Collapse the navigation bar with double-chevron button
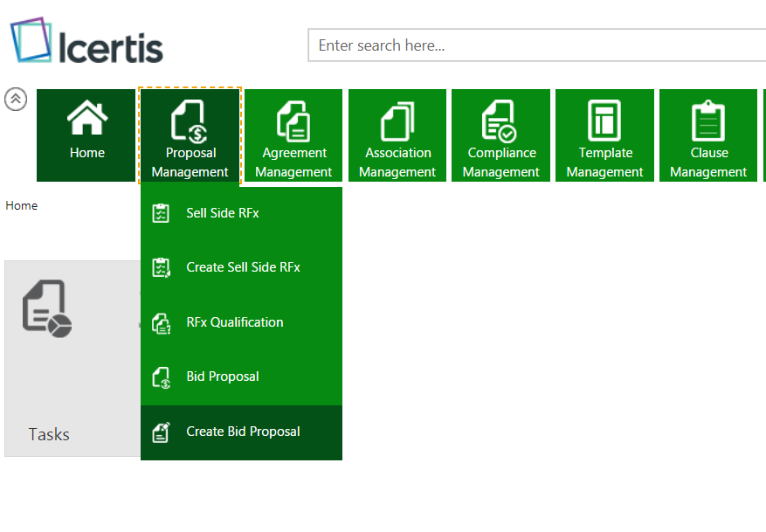 coord(16,100)
